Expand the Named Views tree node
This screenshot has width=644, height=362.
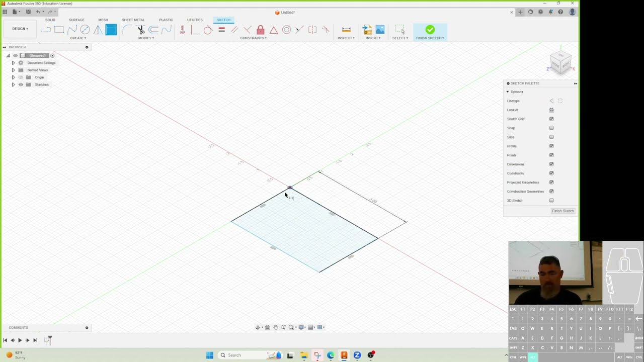click(x=13, y=70)
